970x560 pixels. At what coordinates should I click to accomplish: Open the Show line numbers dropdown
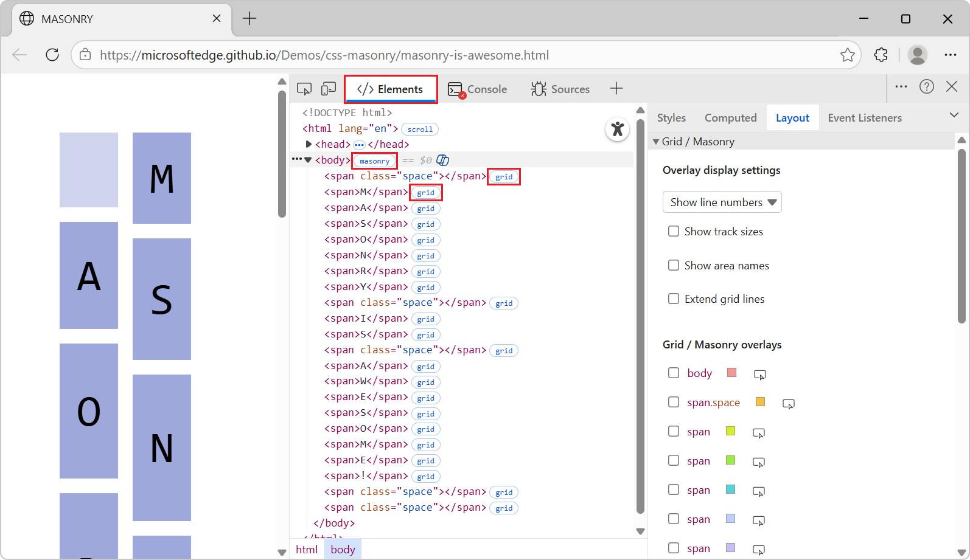pos(722,202)
